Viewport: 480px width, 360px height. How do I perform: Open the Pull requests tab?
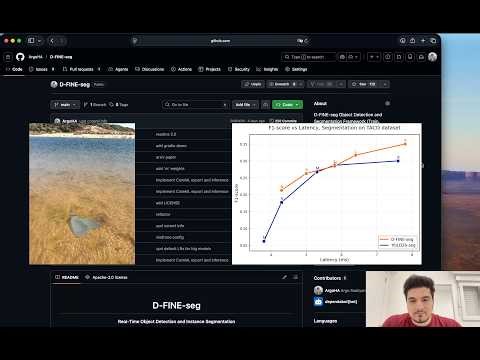[x=82, y=69]
